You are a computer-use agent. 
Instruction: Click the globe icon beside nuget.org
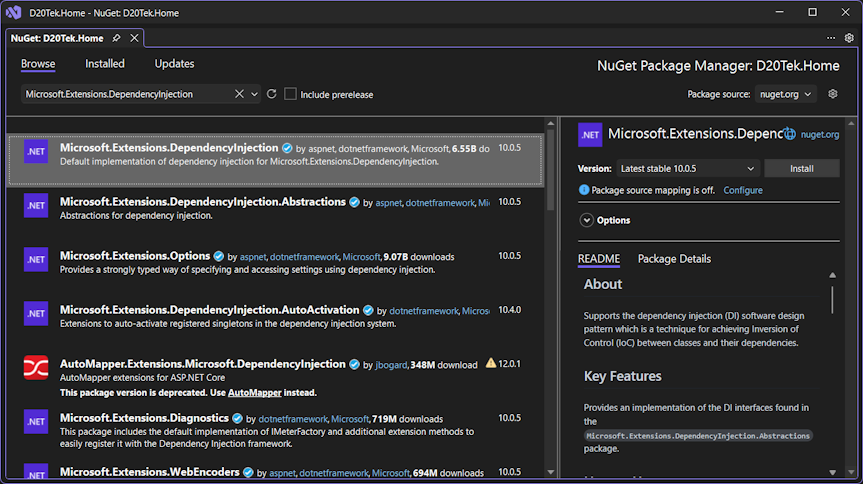[790, 134]
